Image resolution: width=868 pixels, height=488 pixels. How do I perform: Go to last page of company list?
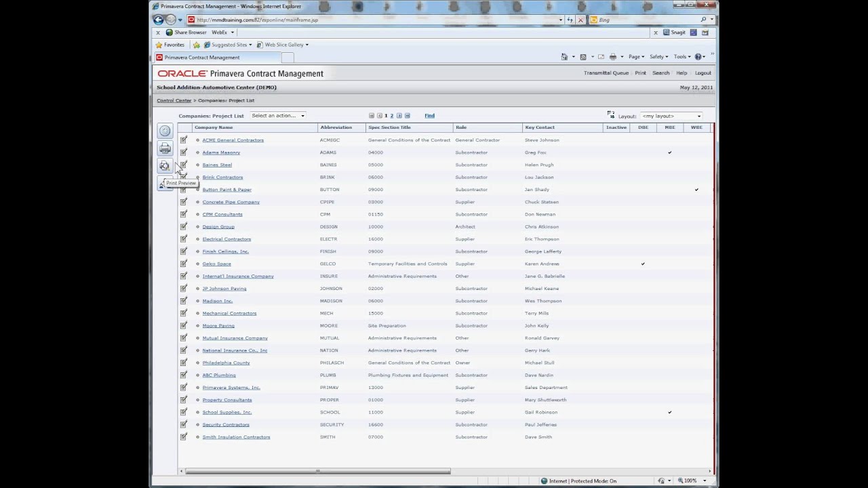pyautogui.click(x=407, y=116)
